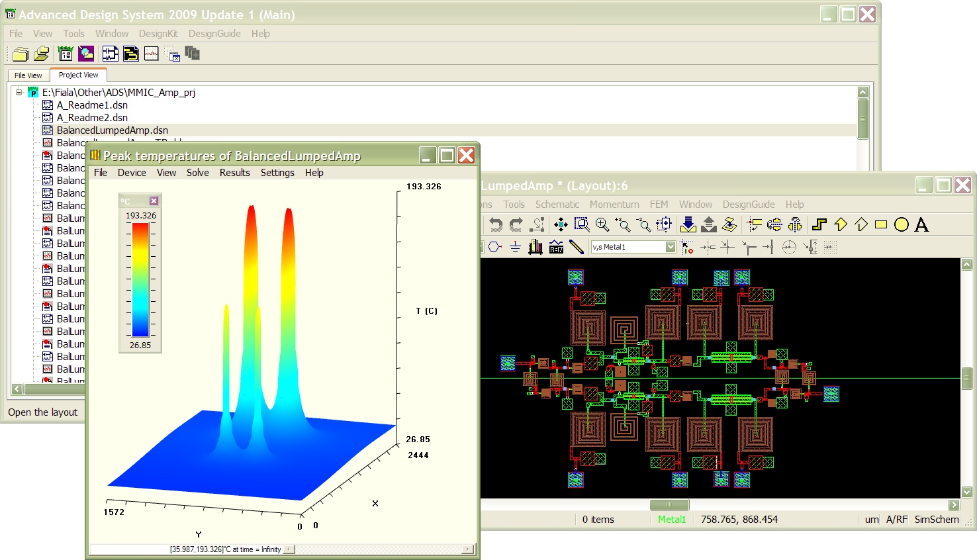This screenshot has height=560, width=977.
Task: Click the View All arrows icon
Action: click(561, 225)
